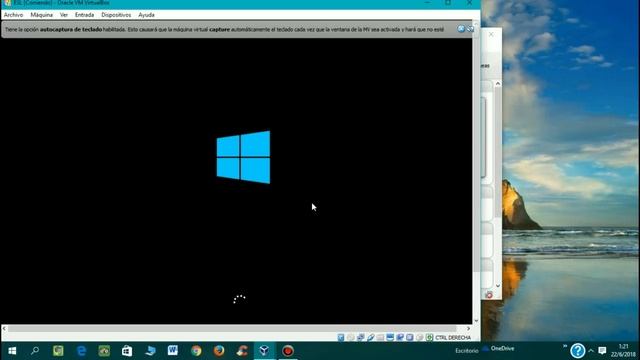Click the left arrow of VM horizontal scrollbar
Viewport: 640px width, 360px height.
click(x=4, y=328)
